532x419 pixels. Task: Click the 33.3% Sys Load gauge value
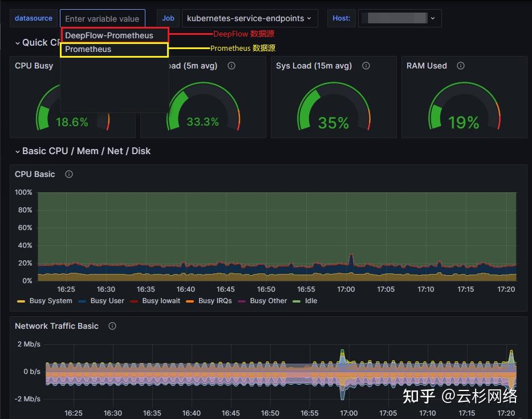pyautogui.click(x=203, y=122)
